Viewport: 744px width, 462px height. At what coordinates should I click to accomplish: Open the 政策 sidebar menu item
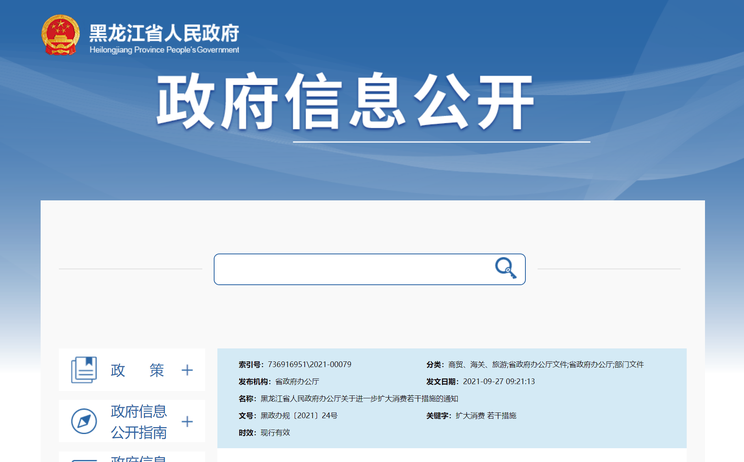pyautogui.click(x=137, y=370)
